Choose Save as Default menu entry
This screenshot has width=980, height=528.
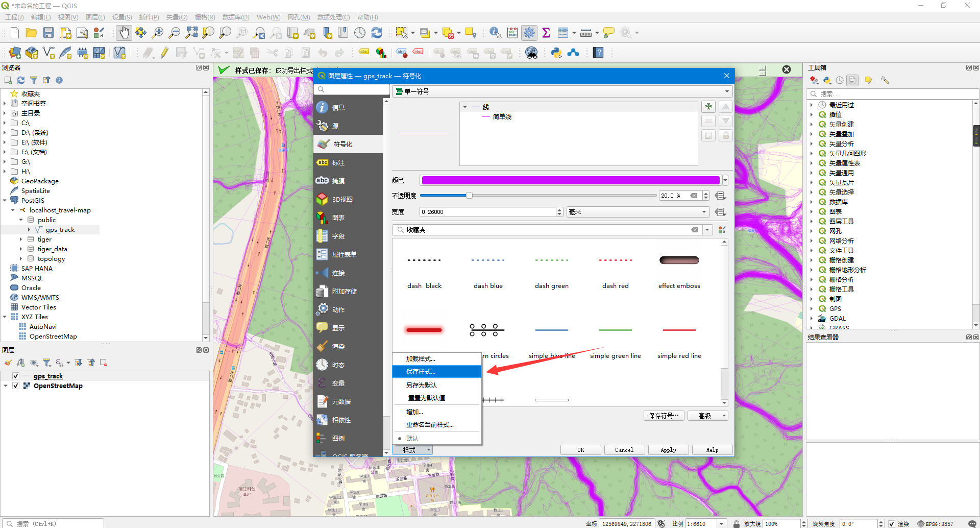coord(437,385)
